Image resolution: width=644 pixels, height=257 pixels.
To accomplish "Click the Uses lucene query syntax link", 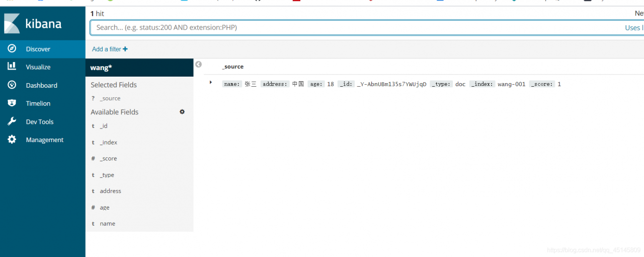I will (x=634, y=28).
